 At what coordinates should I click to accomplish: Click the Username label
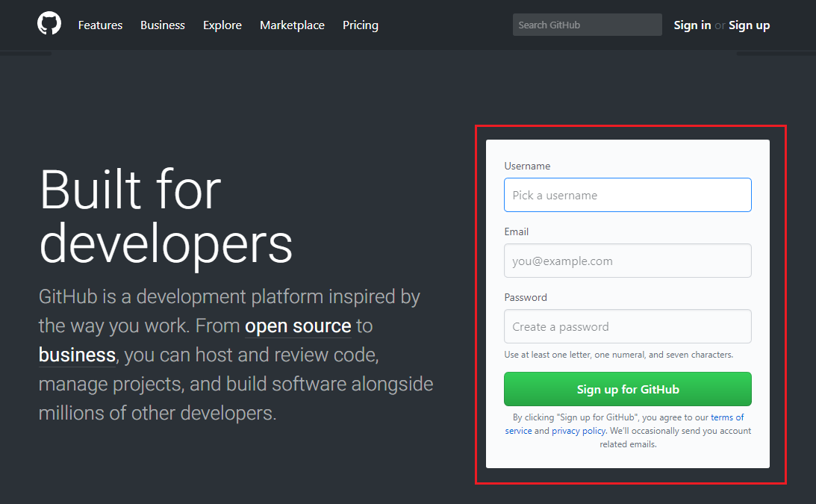[x=527, y=166]
